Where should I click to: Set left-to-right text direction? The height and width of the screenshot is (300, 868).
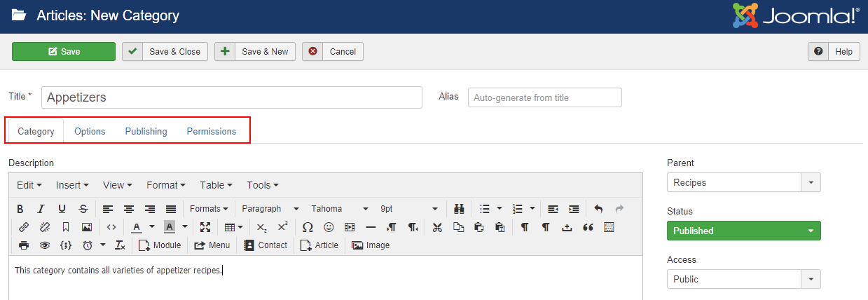point(392,227)
